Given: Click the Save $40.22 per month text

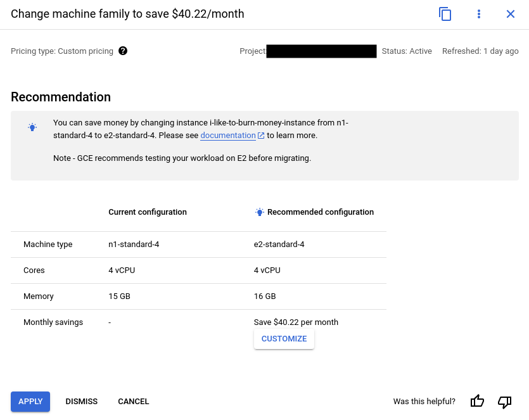Looking at the screenshot, I should [296, 322].
